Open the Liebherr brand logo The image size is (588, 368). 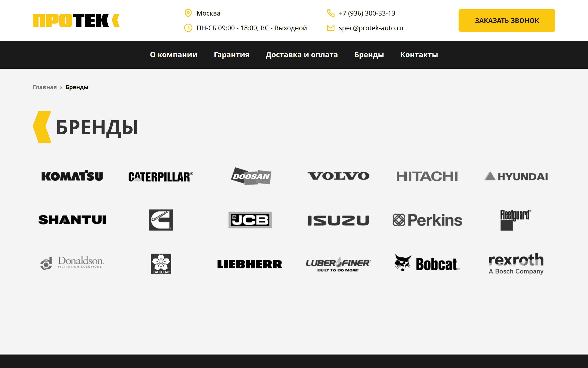(250, 264)
